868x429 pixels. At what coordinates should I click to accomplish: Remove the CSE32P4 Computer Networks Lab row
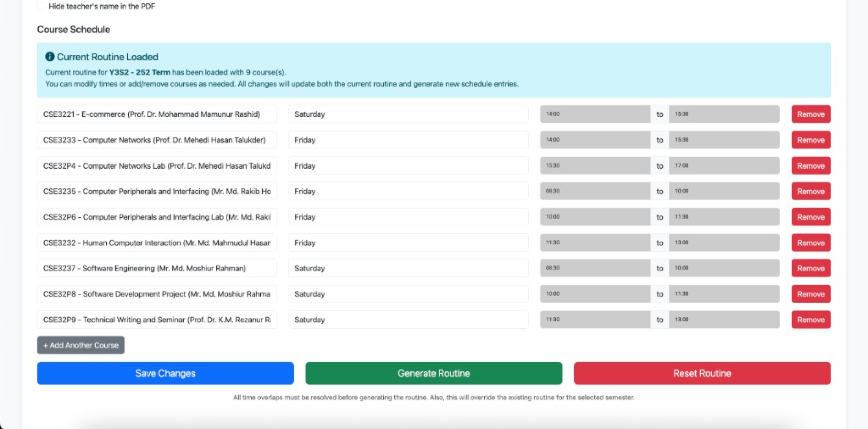tap(811, 166)
